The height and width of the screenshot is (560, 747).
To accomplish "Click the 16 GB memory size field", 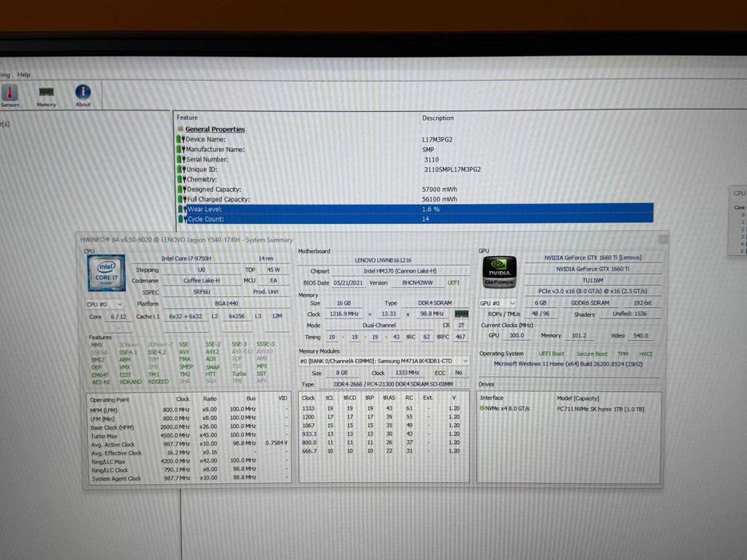I will pos(343,303).
